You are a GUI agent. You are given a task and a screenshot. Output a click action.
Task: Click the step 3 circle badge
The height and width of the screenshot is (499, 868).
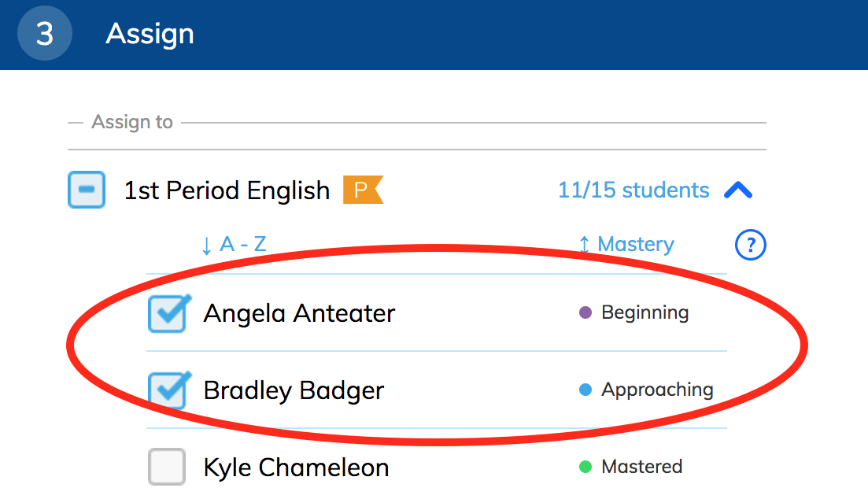click(x=45, y=33)
